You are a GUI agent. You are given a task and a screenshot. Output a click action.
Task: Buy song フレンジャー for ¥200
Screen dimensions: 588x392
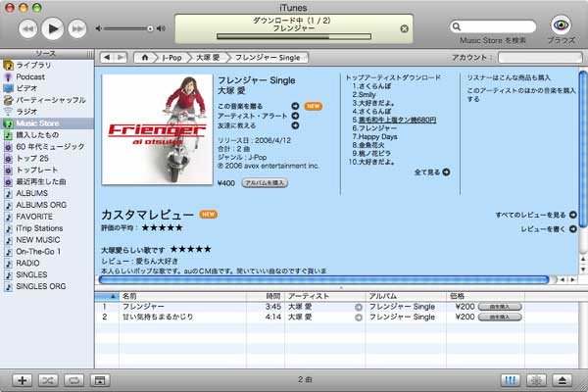500,307
